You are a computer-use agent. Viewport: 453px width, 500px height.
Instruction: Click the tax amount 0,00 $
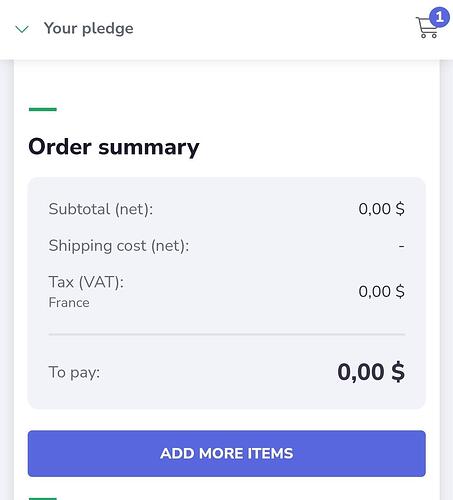point(381,292)
